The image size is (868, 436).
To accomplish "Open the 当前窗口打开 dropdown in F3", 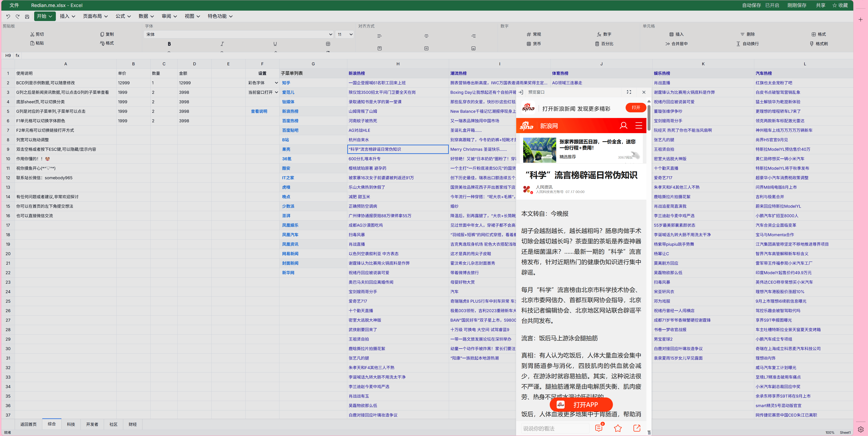I will coord(263,92).
